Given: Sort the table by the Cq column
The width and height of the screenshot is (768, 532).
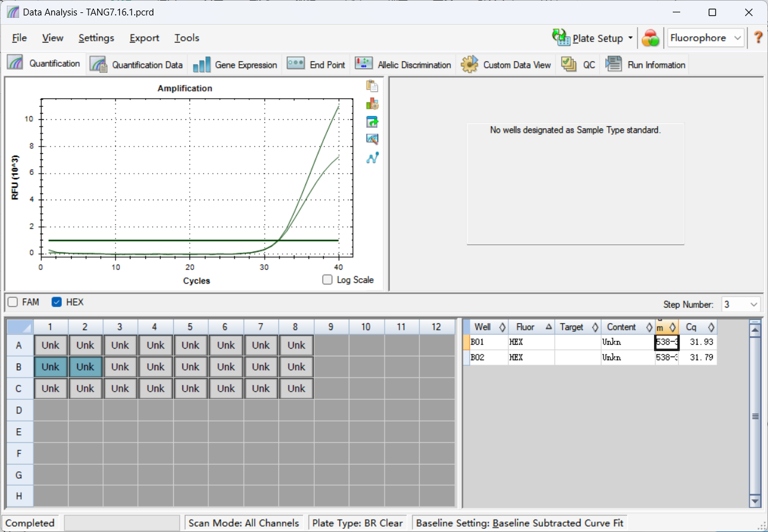Looking at the screenshot, I should [x=698, y=327].
